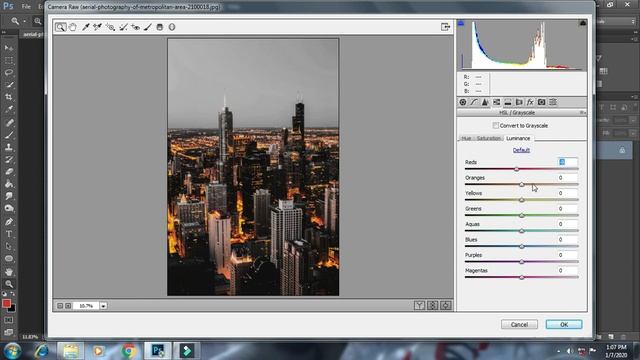The height and width of the screenshot is (360, 640).
Task: Open the Effects fx panel icon
Action: 530,102
